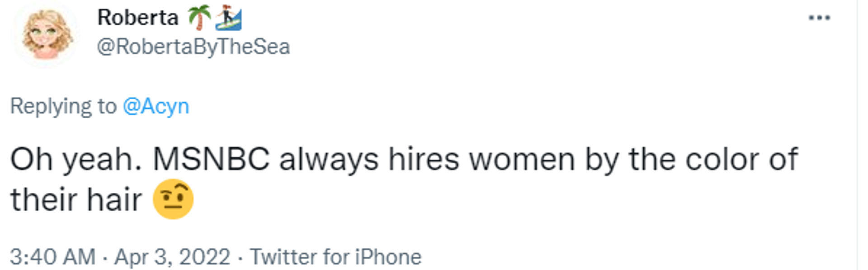This screenshot has height=270, width=868.
Task: Click the palm tree emoji beside Roberta
Action: point(199,18)
